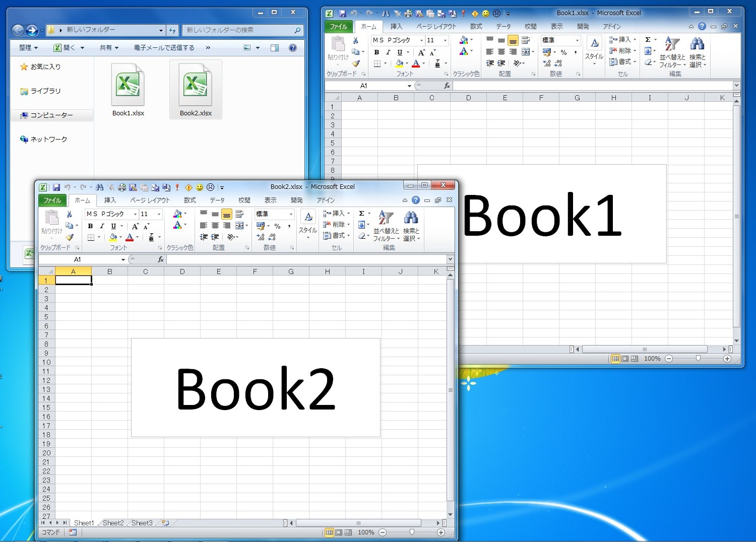756x542 pixels.
Task: Open the 整理 menu dropdown in Explorer
Action: pyautogui.click(x=28, y=48)
